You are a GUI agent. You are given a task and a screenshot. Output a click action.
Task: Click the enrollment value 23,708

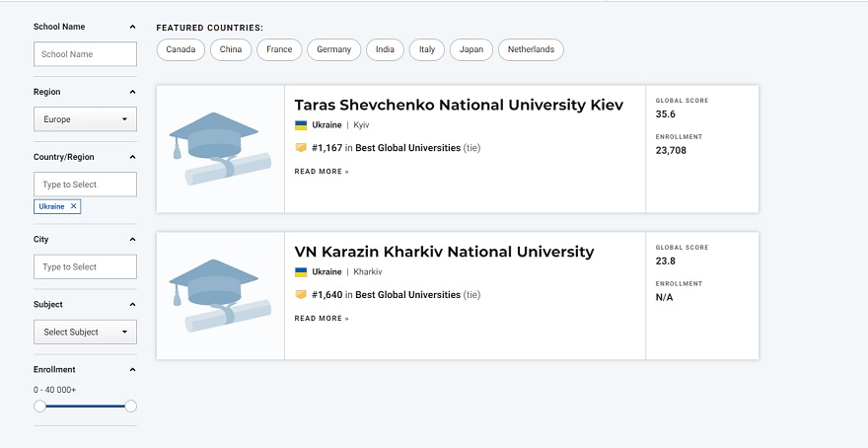(x=671, y=150)
